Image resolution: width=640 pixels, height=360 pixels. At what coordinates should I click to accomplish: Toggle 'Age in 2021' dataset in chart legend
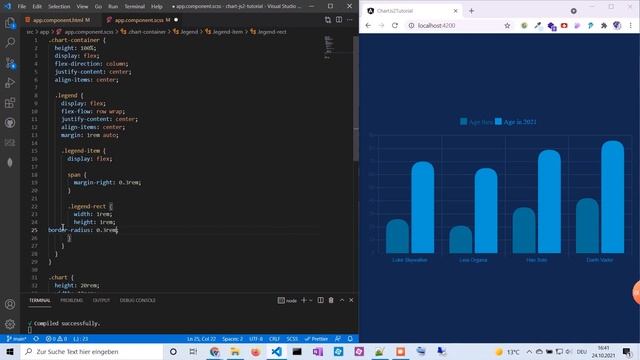coord(516,122)
